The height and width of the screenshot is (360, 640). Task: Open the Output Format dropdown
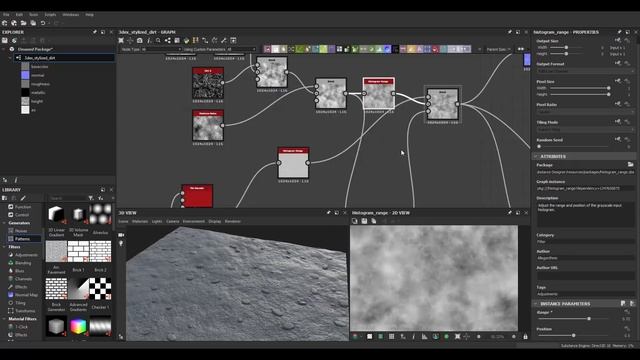tap(585, 71)
